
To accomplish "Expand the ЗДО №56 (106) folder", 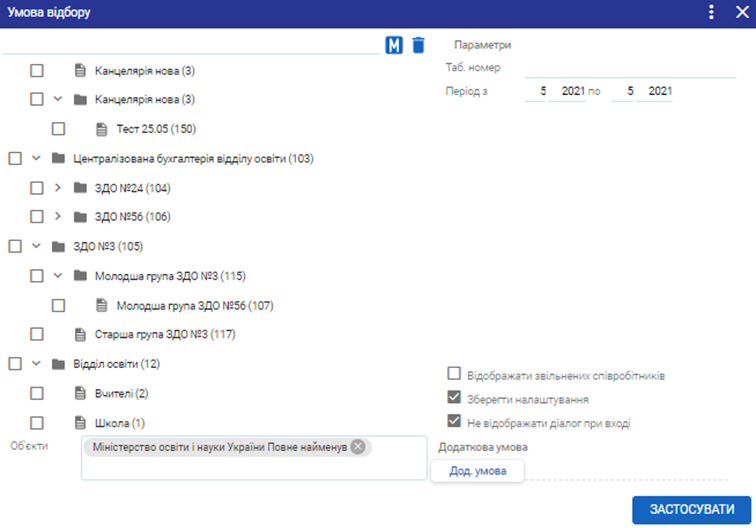I will point(58,217).
